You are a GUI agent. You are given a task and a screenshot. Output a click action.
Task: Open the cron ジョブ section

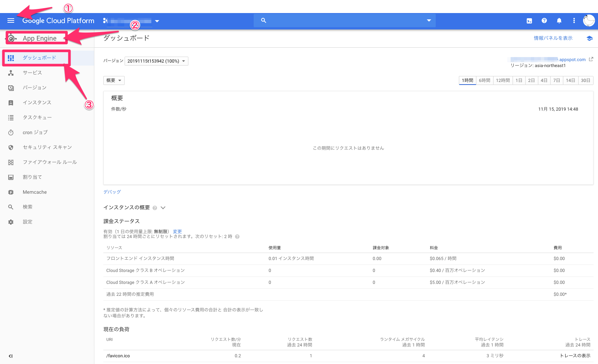pos(35,132)
